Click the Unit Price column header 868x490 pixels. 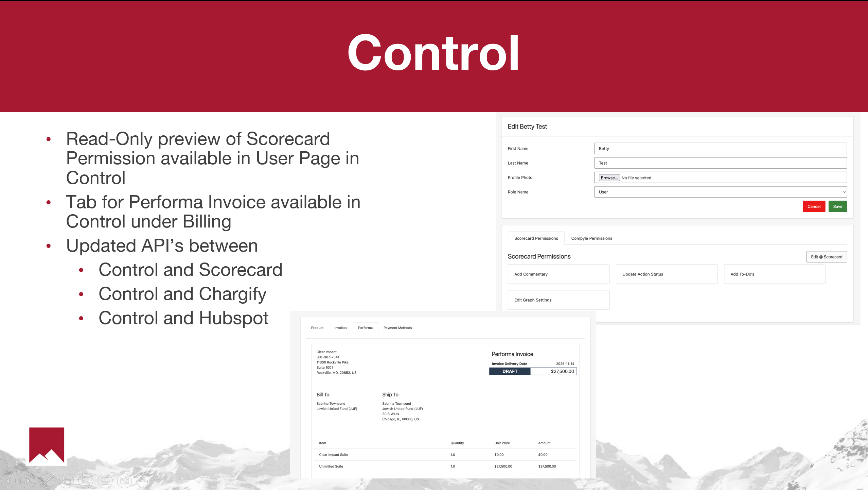(502, 443)
